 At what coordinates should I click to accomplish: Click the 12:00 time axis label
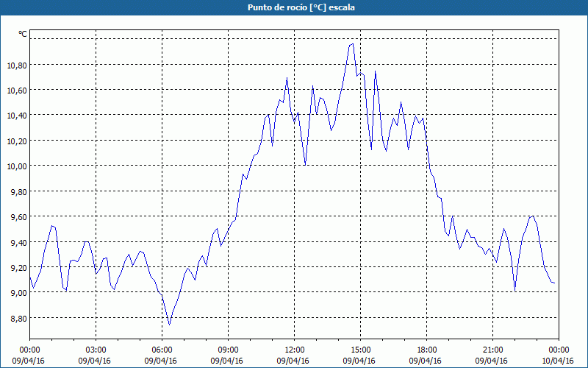(x=295, y=350)
